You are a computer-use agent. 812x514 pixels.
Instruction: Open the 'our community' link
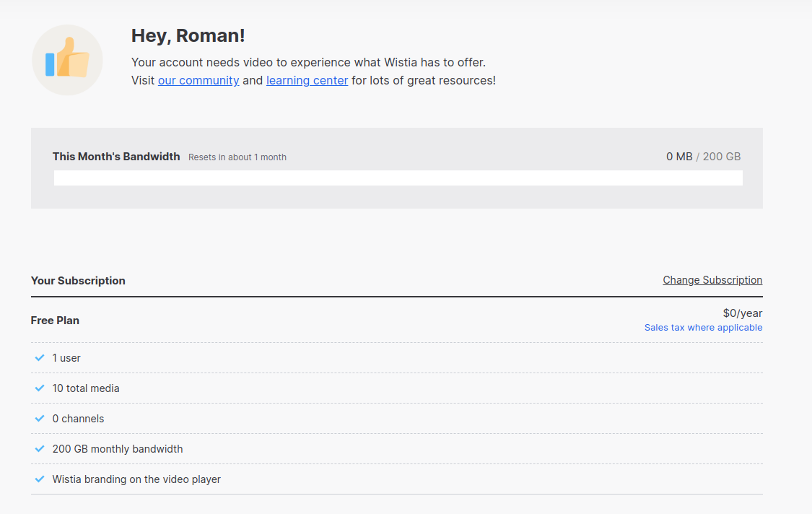[x=198, y=80]
